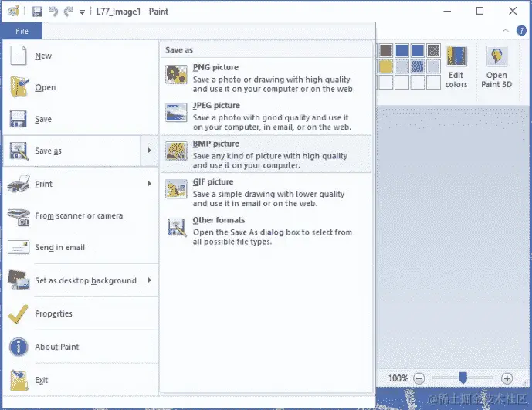This screenshot has height=410, width=532.
Task: Click the Undo arrow in title bar
Action: 53,12
